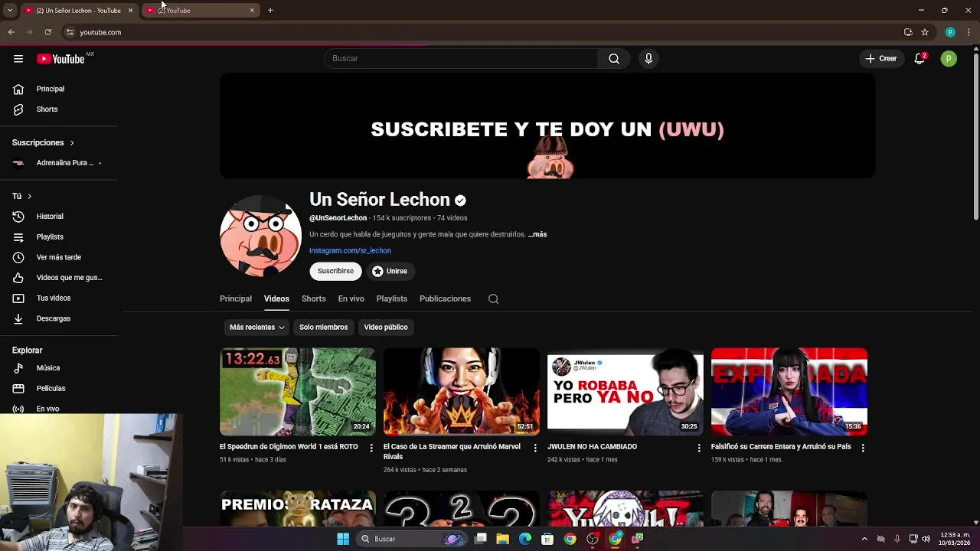The image size is (980, 551).
Task: Open the Digimon speedrun video thumbnail
Action: tap(298, 392)
